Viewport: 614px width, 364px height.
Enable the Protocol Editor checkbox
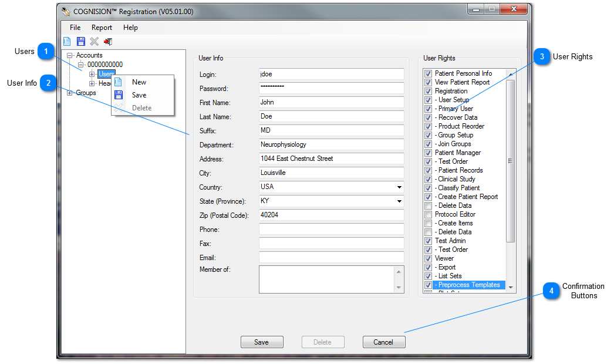pos(429,214)
